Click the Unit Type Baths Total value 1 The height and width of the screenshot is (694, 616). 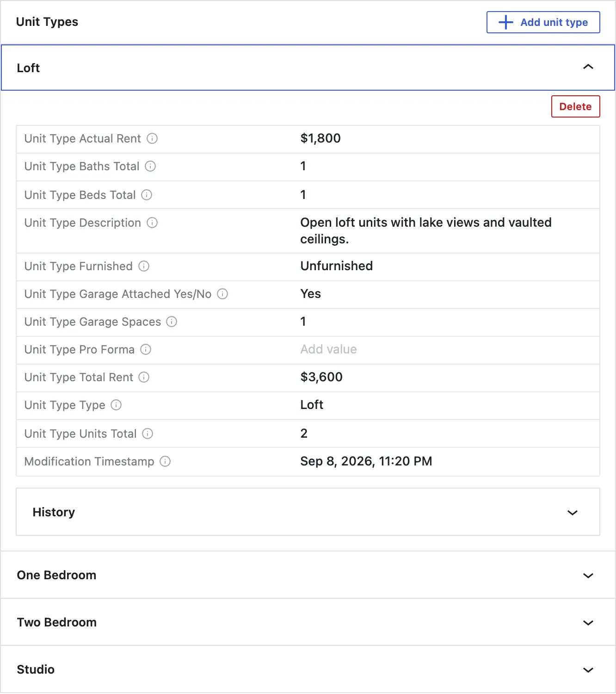[x=303, y=166]
